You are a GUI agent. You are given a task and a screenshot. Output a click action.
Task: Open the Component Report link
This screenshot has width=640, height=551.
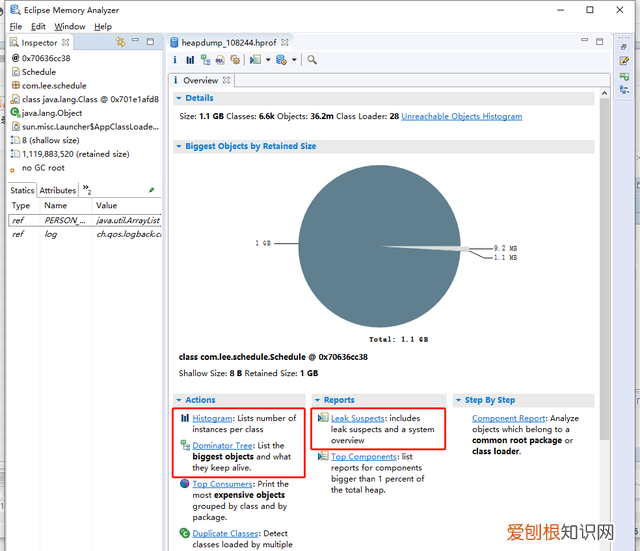(509, 418)
